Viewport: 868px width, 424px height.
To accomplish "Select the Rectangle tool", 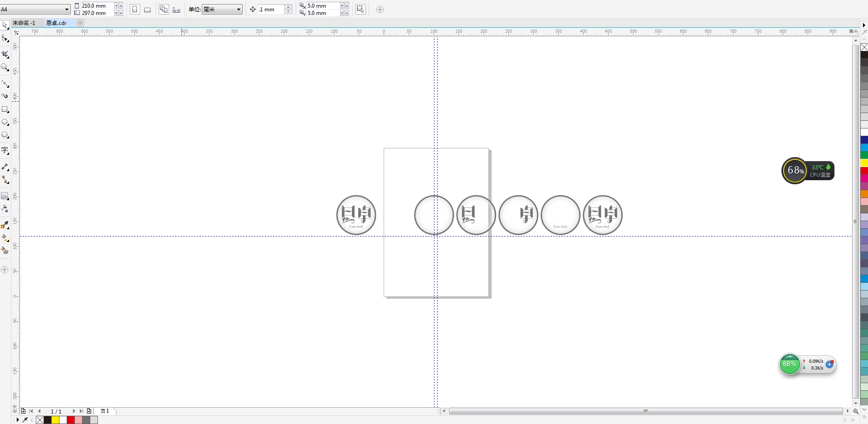I will click(5, 109).
